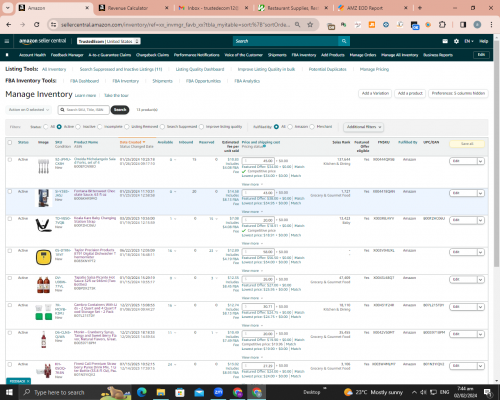Click the Search SKU, Title, ISBN field
The image size is (500, 400).
(x=83, y=110)
